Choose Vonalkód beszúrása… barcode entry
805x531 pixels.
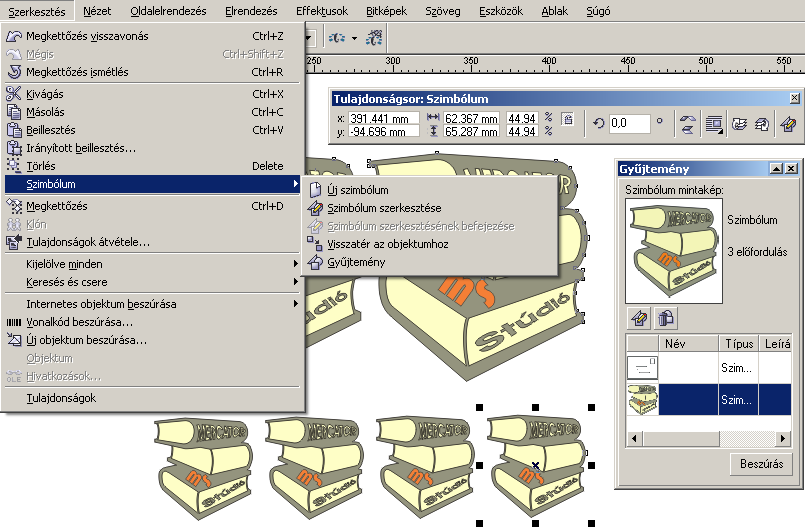click(x=152, y=322)
